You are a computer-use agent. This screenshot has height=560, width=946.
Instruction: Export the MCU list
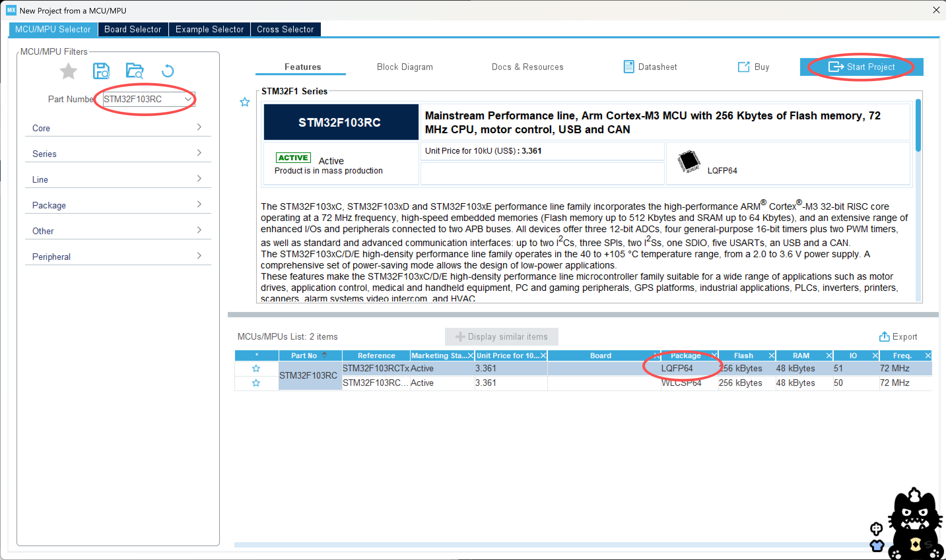point(898,337)
